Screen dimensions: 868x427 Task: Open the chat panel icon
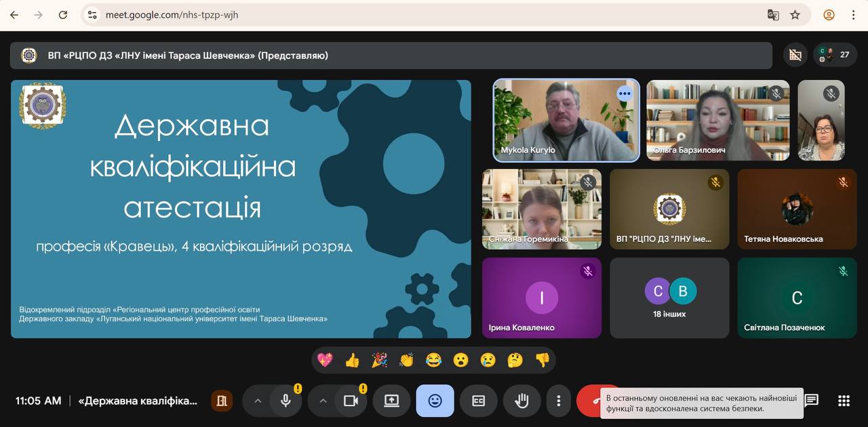tap(812, 401)
